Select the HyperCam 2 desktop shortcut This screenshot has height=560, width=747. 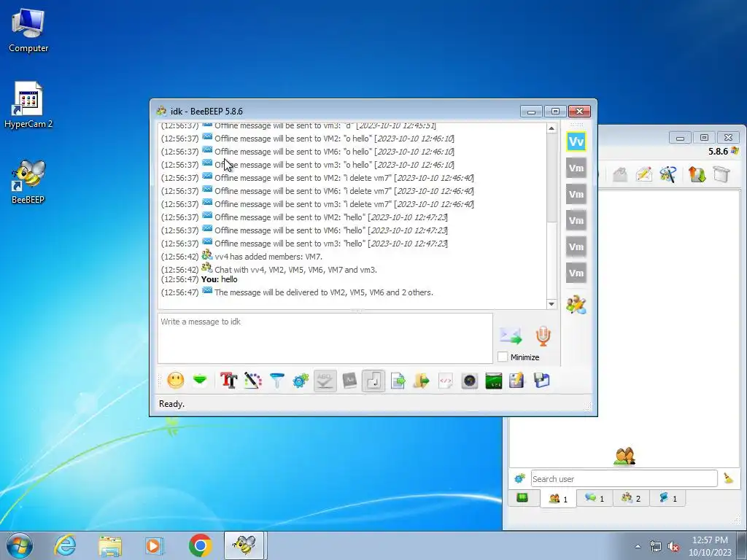28,105
